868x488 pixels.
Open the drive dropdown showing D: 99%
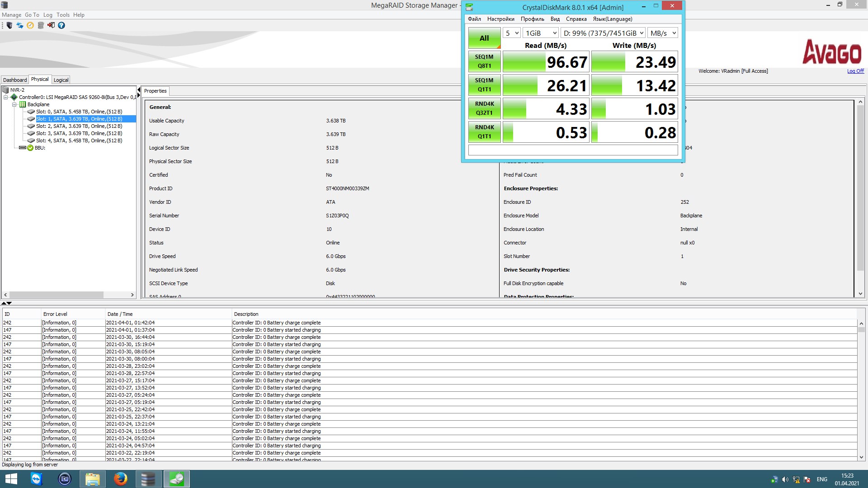pyautogui.click(x=603, y=33)
